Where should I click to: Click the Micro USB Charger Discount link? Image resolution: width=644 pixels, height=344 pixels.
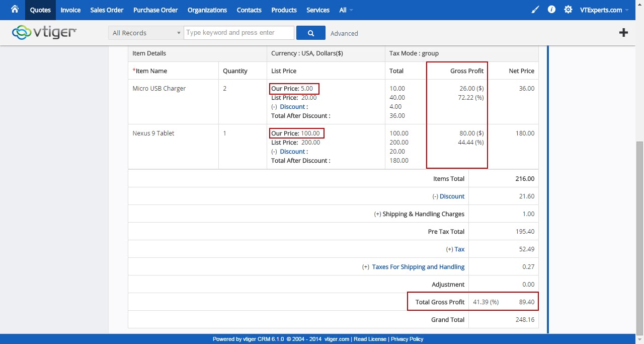[x=292, y=107]
